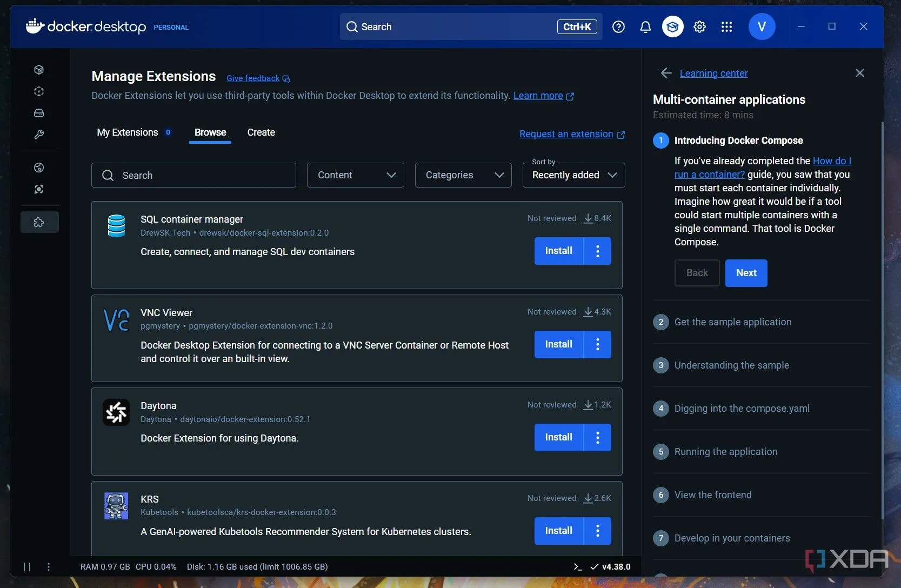Open the apps grid icon

click(726, 27)
